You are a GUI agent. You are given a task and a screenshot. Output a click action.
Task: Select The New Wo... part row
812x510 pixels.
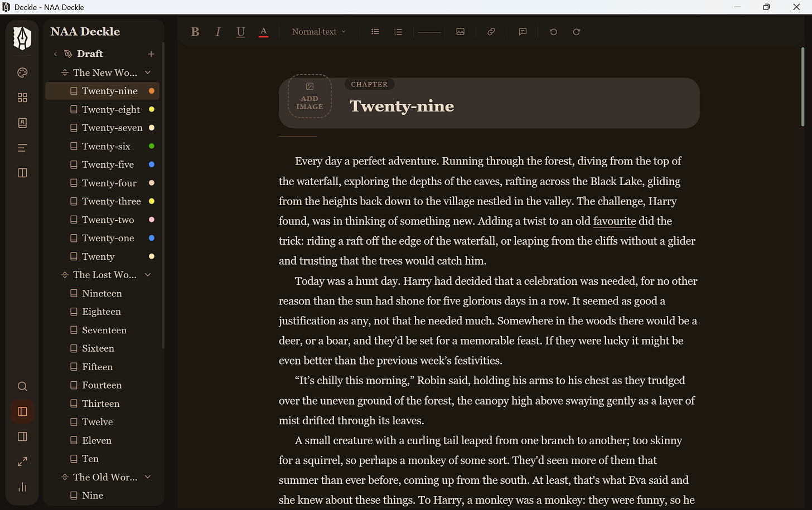point(103,72)
